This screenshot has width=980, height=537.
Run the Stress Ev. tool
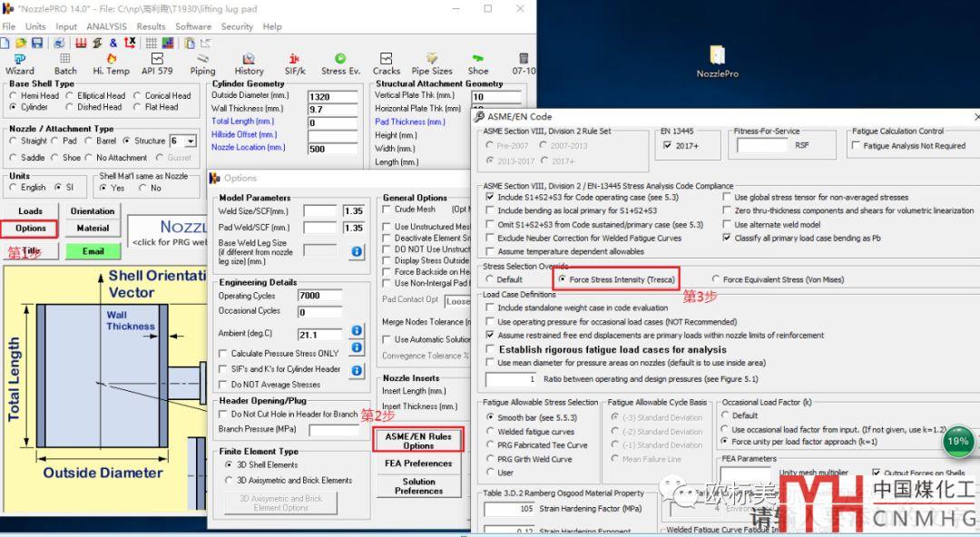point(340,63)
